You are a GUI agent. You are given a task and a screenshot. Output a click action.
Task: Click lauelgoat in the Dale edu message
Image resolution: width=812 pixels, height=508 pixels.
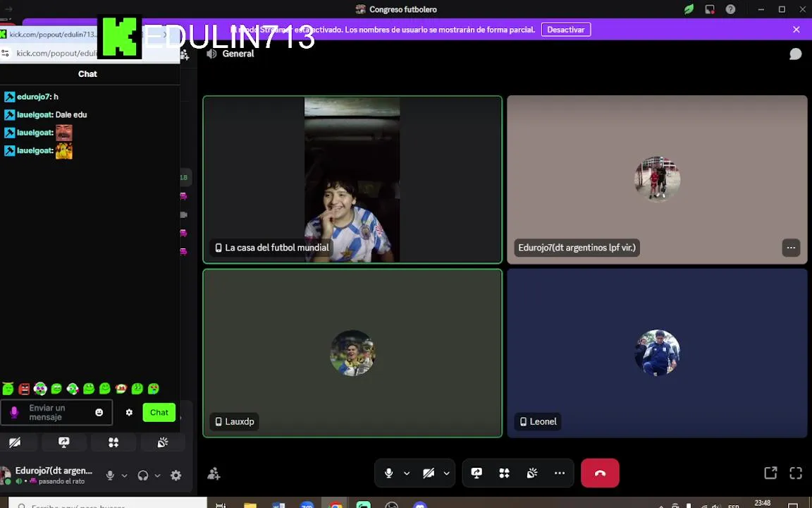point(34,114)
